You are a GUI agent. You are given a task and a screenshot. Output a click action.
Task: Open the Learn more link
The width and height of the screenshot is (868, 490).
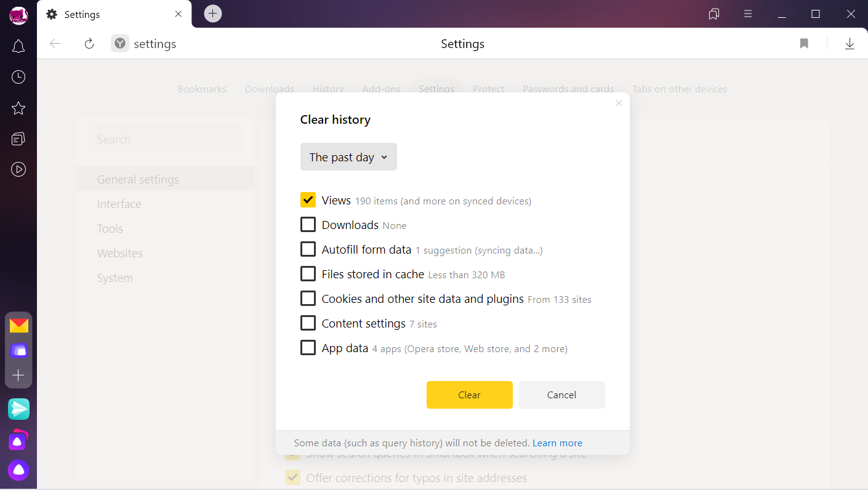(x=557, y=443)
